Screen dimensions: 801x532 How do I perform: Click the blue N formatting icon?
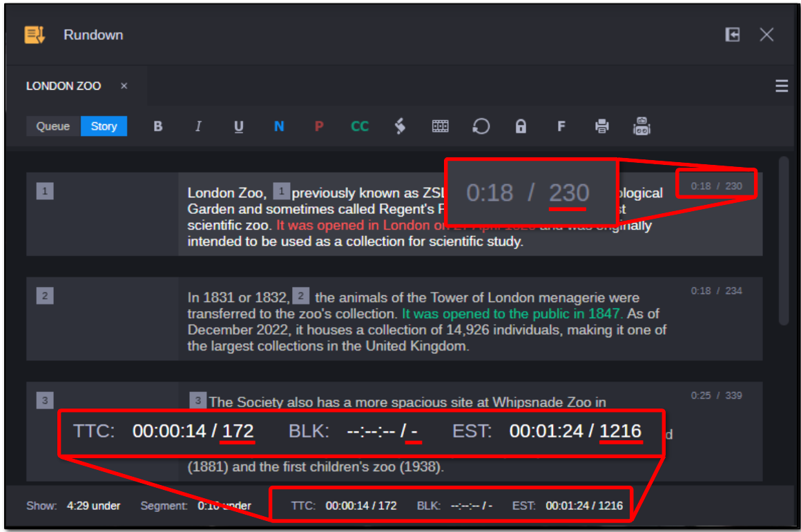(279, 126)
